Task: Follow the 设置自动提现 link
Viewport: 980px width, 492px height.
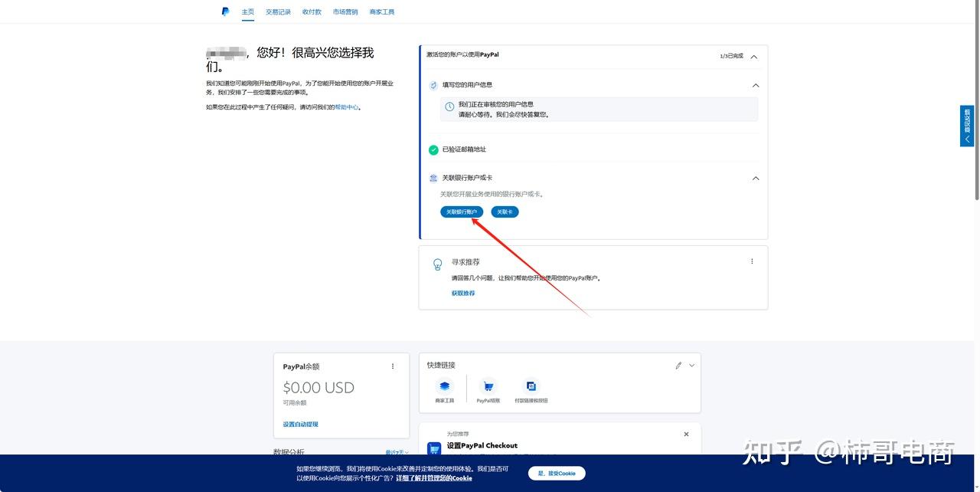Action: pos(300,424)
